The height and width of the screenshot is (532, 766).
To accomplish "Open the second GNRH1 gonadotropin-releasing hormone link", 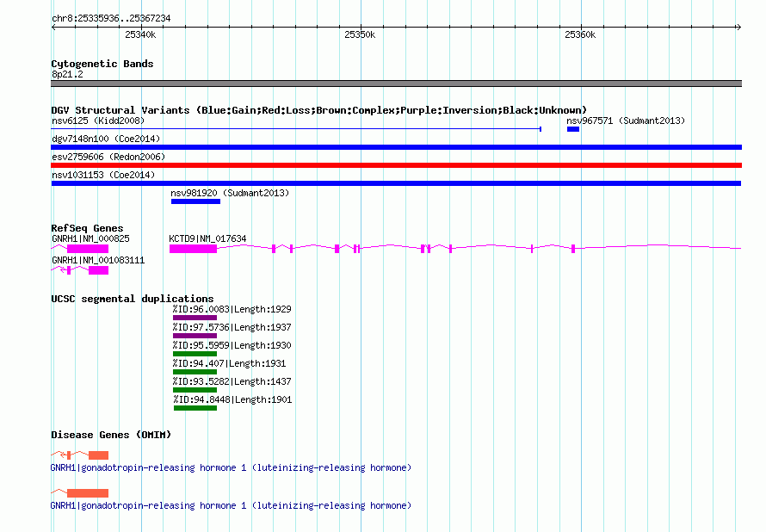I will tap(231, 505).
